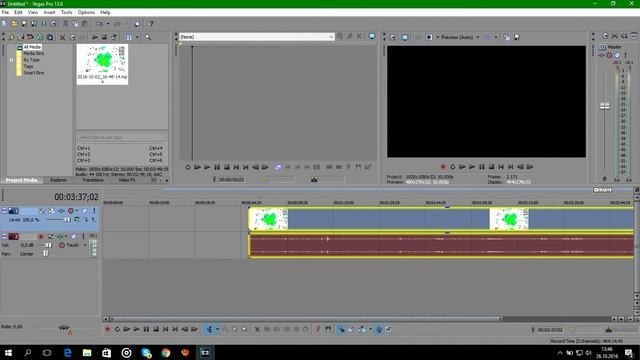Select the Media Bins tree item
The image size is (640, 360).
(x=33, y=53)
